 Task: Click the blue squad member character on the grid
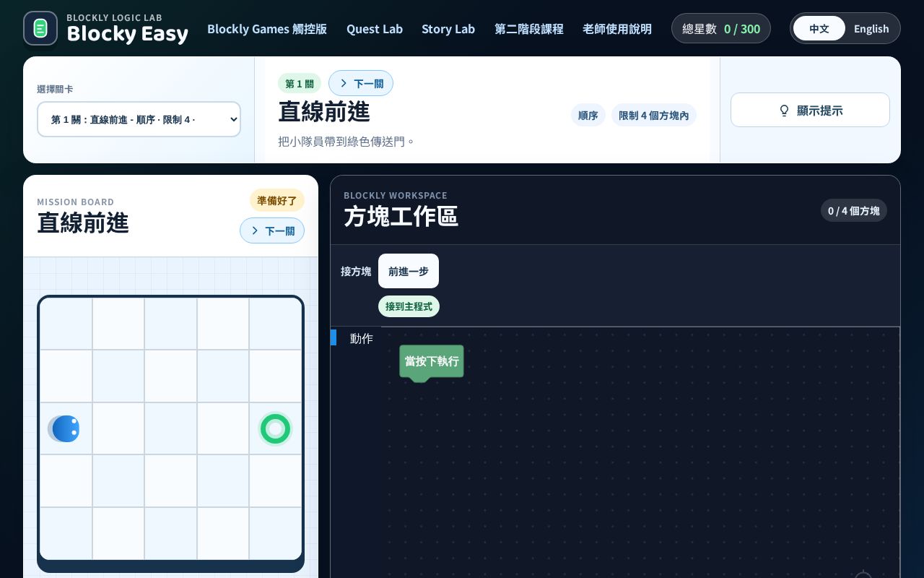[64, 428]
